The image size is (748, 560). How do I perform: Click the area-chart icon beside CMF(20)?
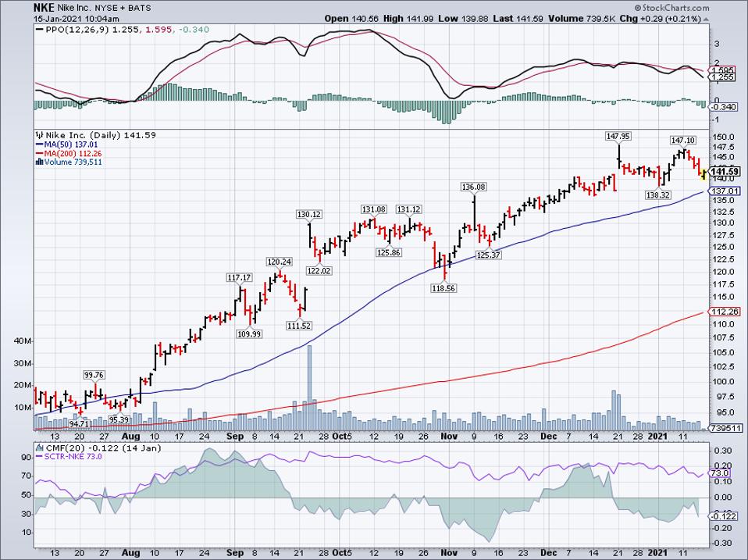coord(39,448)
